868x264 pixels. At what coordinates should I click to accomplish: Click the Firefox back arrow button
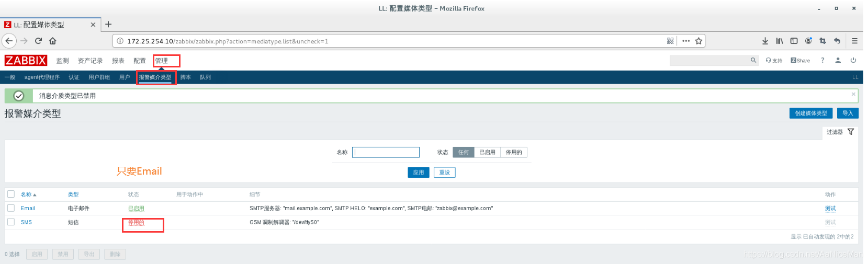(x=9, y=41)
